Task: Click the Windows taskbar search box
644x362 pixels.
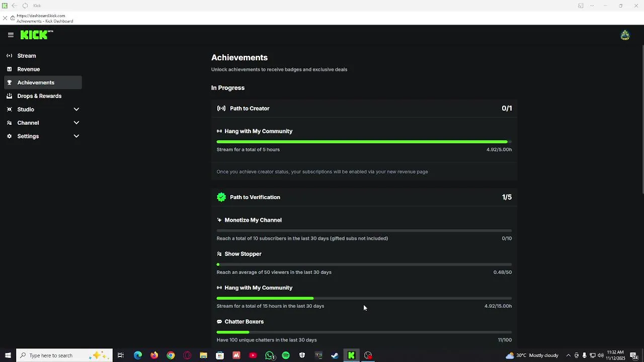Action: (x=64, y=355)
